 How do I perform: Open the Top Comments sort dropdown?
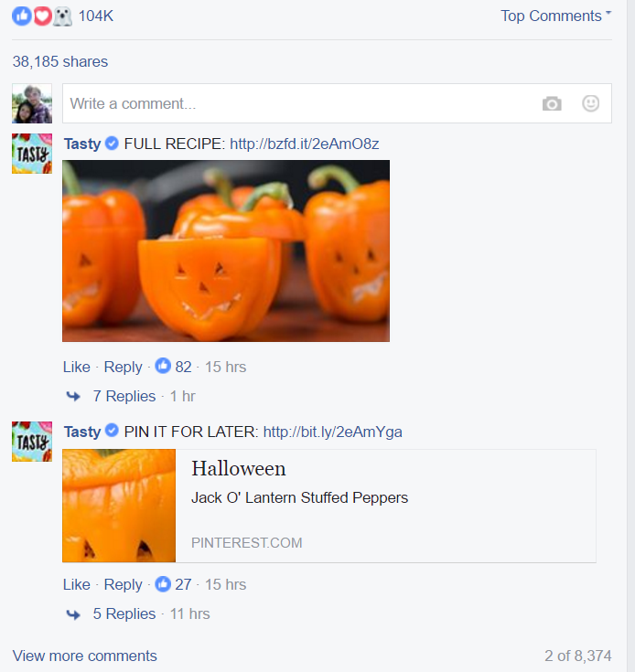click(555, 16)
